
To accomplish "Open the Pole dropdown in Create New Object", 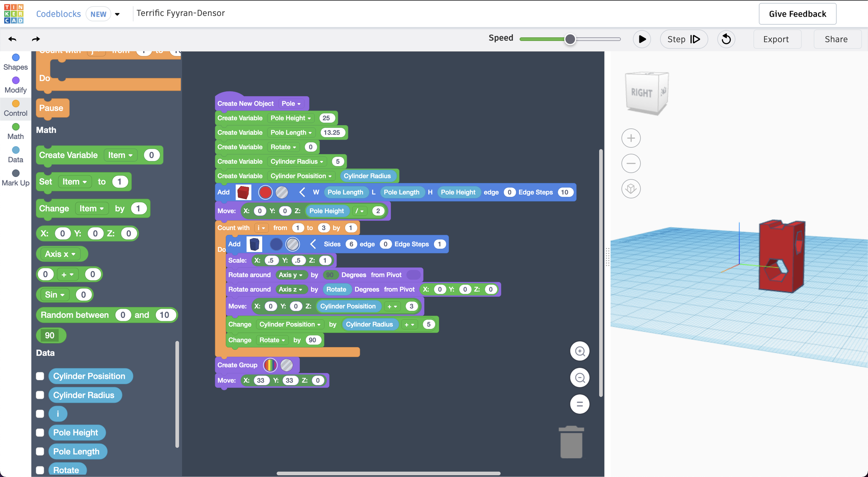I will coord(291,104).
